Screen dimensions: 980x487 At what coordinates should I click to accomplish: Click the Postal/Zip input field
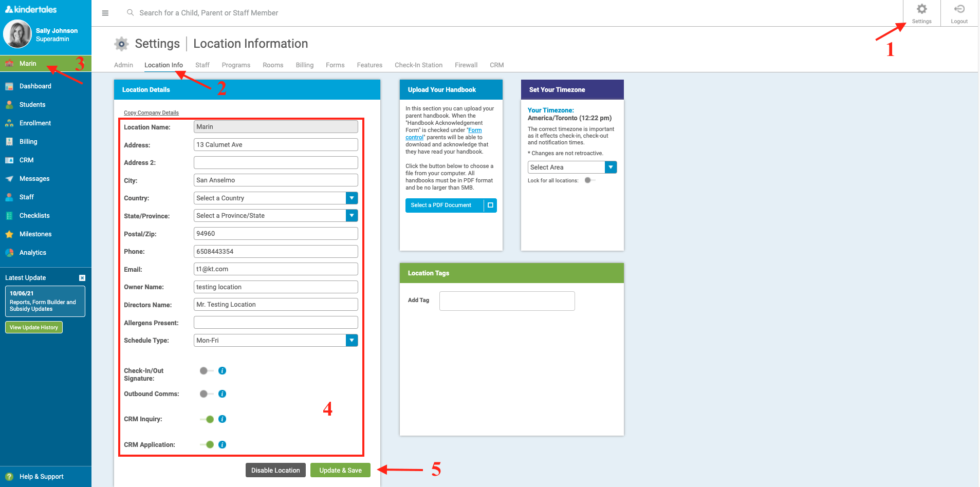(276, 234)
